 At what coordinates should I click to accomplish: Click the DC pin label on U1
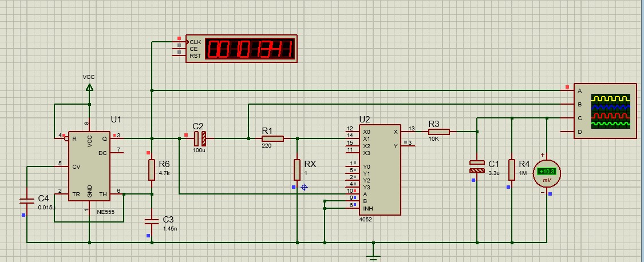pyautogui.click(x=102, y=153)
